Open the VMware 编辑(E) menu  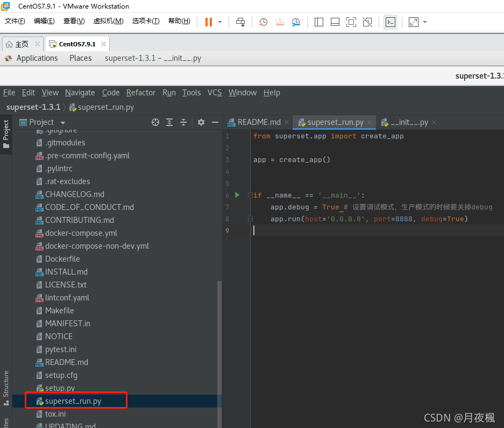tap(44, 21)
